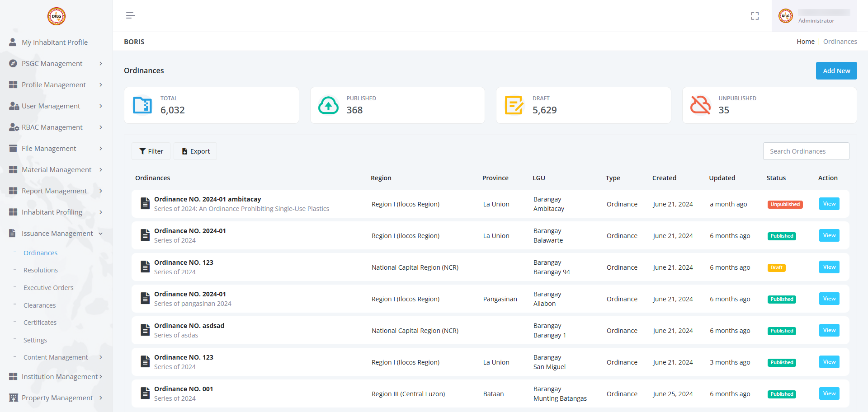Click the Search Ordinances field

[x=806, y=151]
